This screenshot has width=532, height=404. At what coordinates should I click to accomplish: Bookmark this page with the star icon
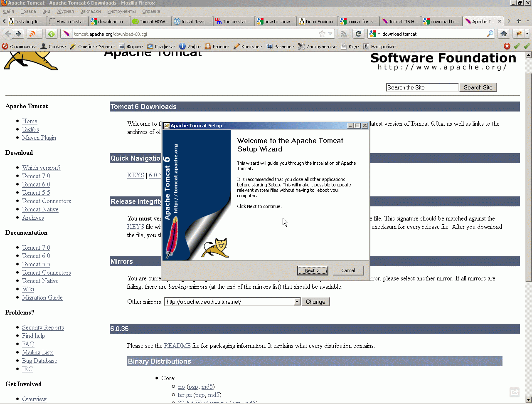(x=322, y=34)
